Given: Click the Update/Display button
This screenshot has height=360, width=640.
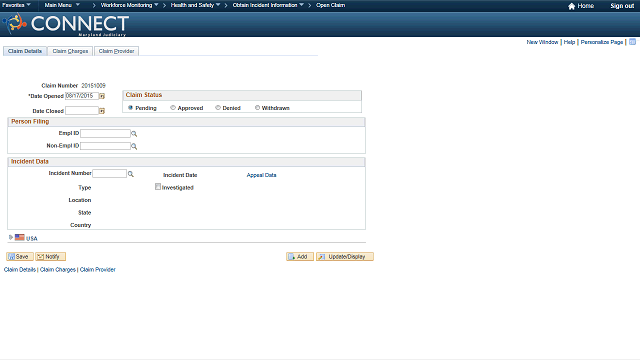Looking at the screenshot, I should point(344,257).
